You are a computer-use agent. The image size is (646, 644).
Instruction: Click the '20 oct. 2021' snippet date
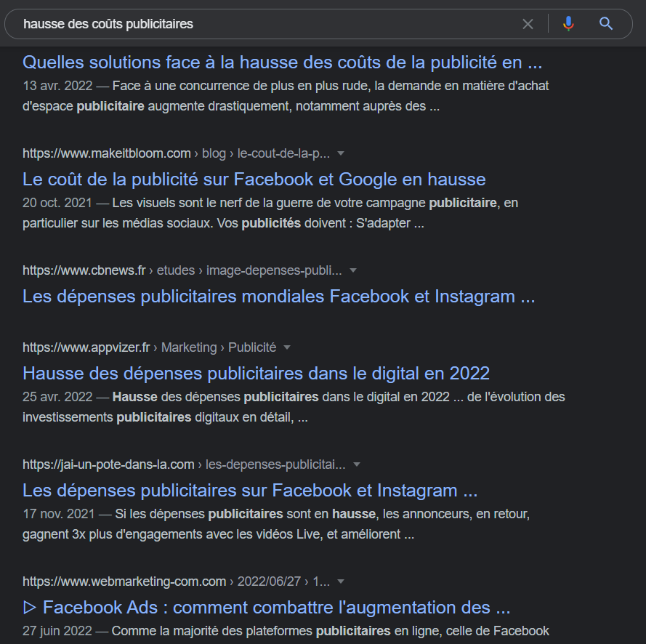[x=57, y=203]
